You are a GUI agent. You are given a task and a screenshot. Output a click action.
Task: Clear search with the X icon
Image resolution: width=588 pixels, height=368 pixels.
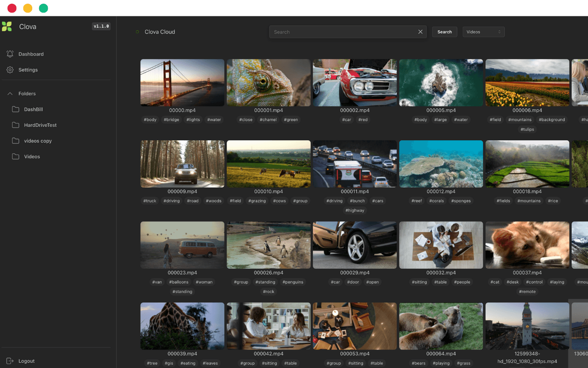[420, 32]
